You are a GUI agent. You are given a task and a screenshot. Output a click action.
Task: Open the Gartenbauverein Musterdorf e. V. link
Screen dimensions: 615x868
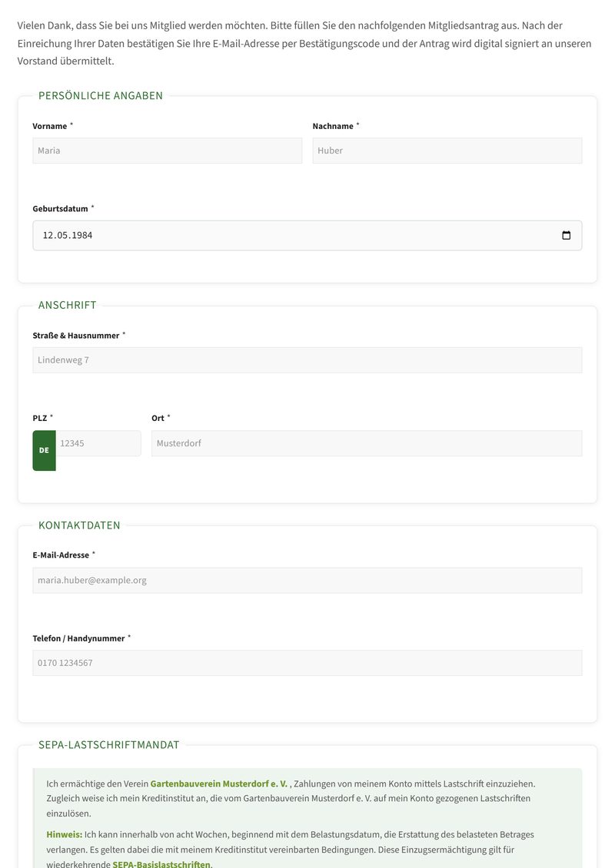tap(219, 784)
